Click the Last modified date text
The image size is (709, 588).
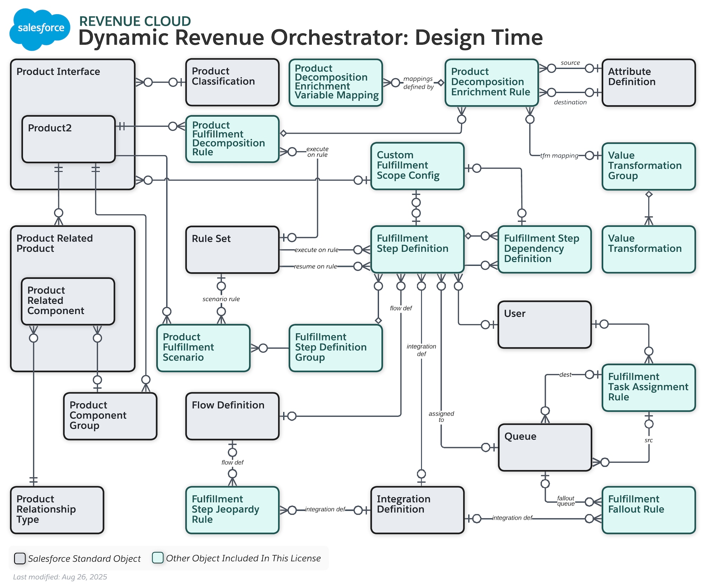(x=60, y=577)
